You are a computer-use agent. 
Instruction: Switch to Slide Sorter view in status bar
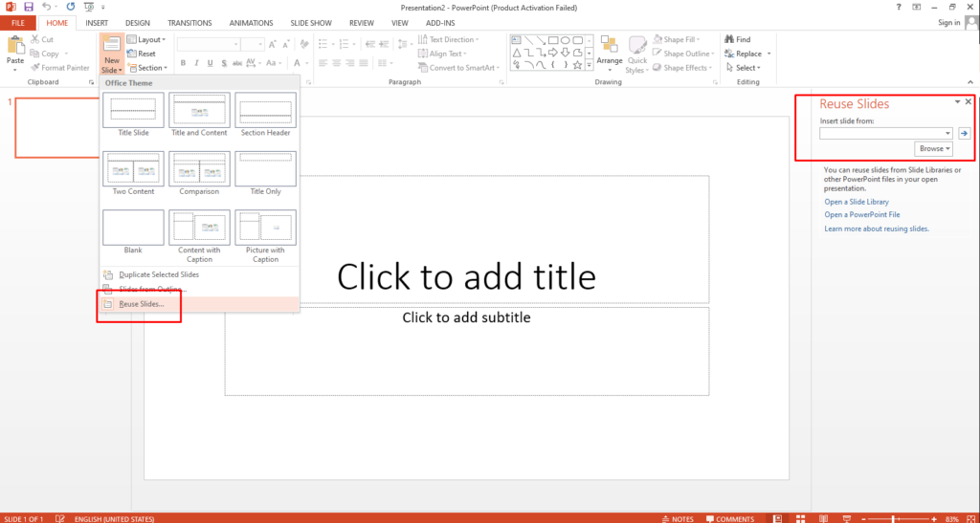coord(800,518)
